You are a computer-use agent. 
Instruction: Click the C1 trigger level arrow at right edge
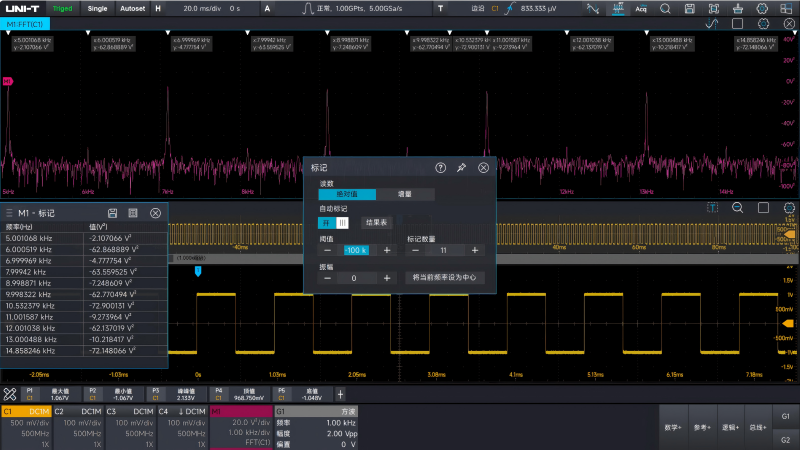click(788, 323)
